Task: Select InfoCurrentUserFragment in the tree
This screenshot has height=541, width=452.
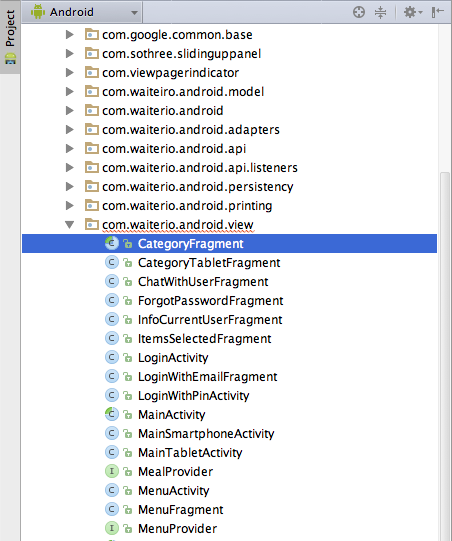Action: coord(210,320)
